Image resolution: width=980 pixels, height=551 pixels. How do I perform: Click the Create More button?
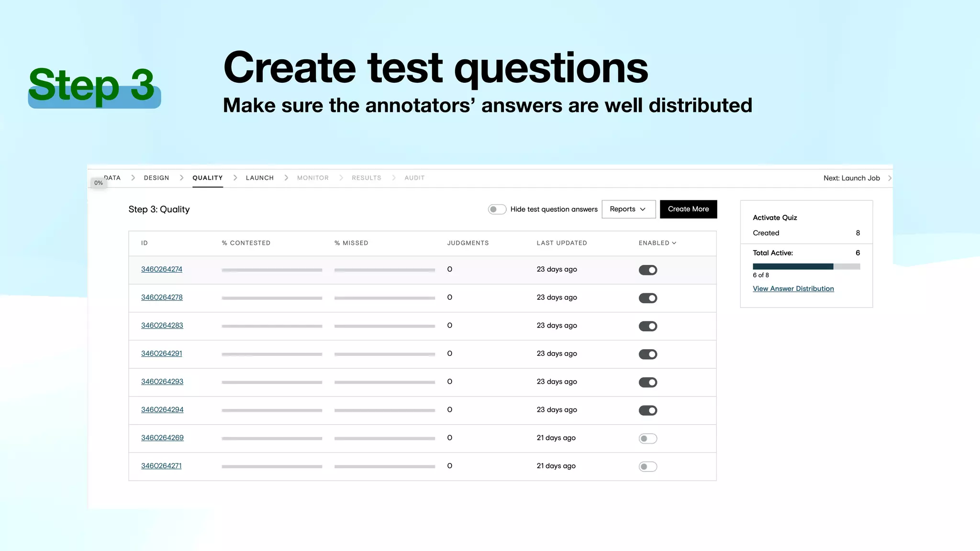(x=688, y=209)
